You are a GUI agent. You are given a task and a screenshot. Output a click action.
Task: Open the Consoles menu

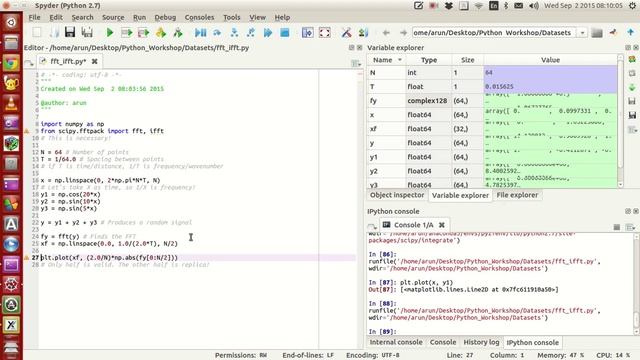coord(199,18)
